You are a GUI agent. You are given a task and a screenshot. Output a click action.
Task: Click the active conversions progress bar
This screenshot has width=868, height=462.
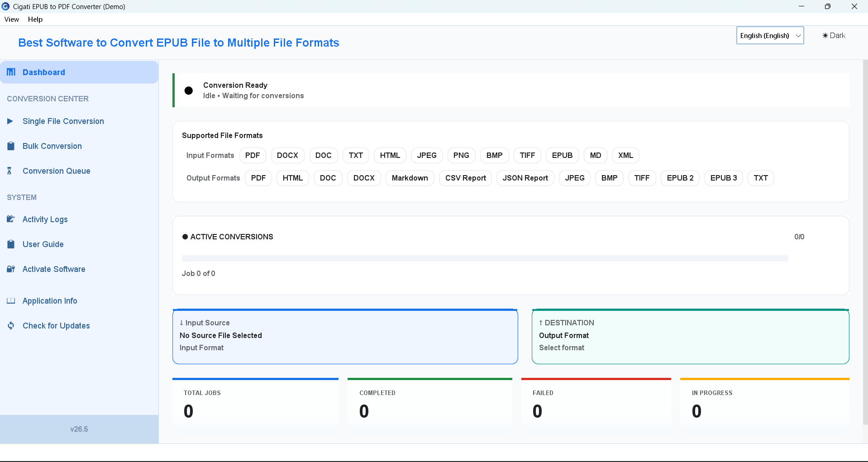485,258
